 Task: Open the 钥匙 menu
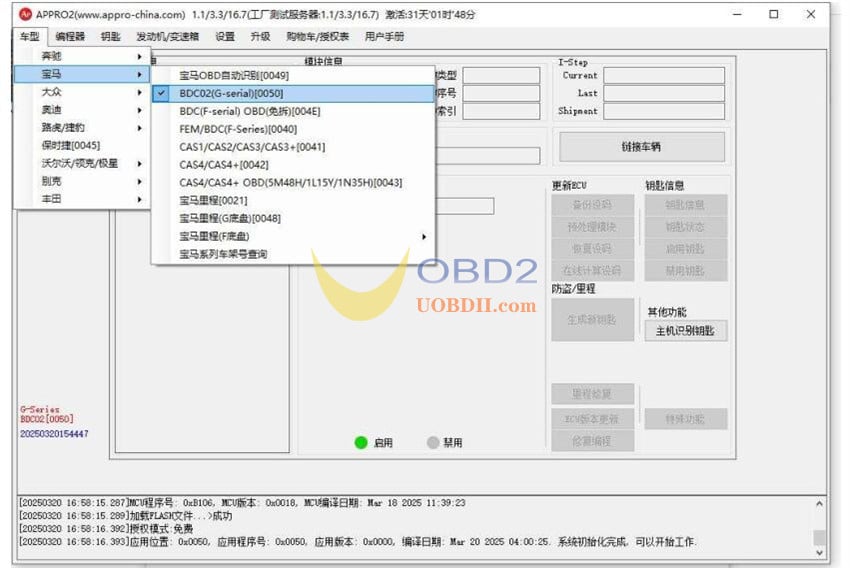pos(110,37)
